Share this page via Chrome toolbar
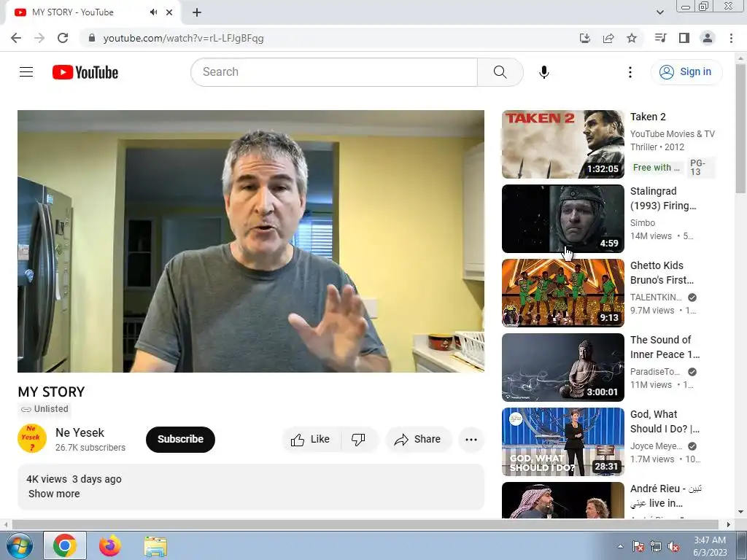747x560 pixels. pyautogui.click(x=608, y=38)
